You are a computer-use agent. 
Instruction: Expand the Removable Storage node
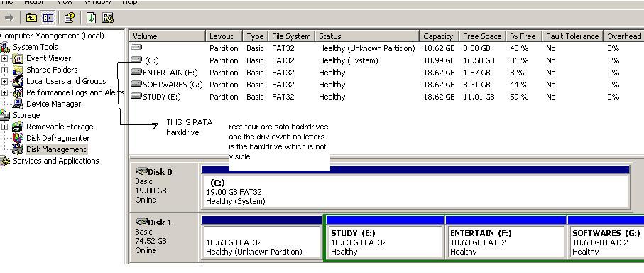point(4,127)
